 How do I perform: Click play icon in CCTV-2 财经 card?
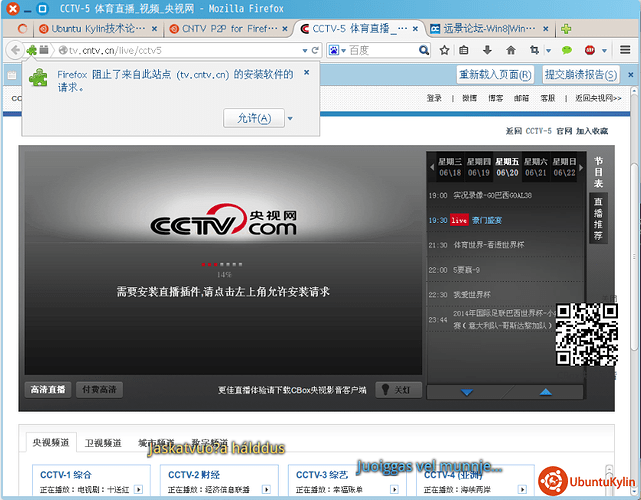click(267, 489)
